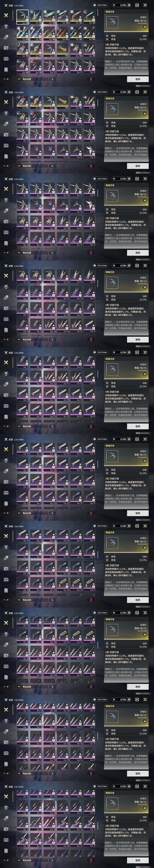Image resolution: width=154 pixels, height=868 pixels.
Task: Open the exclamation quest items icon in topmost sidebar
Action: pyautogui.click(x=6, y=69)
